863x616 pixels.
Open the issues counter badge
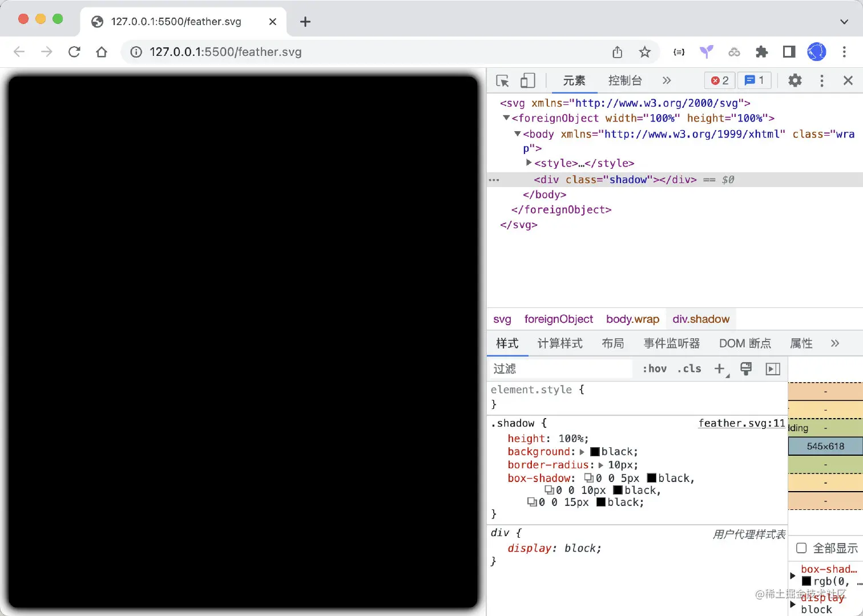(755, 80)
